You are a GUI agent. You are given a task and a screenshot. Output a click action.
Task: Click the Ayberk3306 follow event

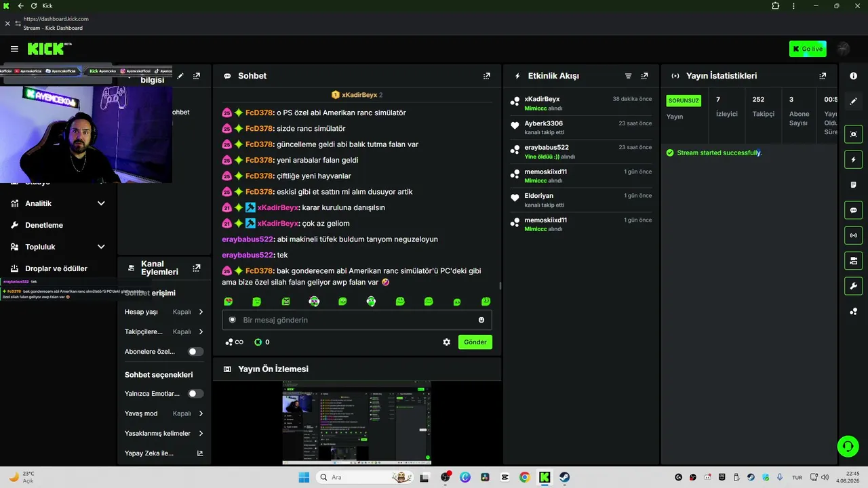[x=581, y=127]
